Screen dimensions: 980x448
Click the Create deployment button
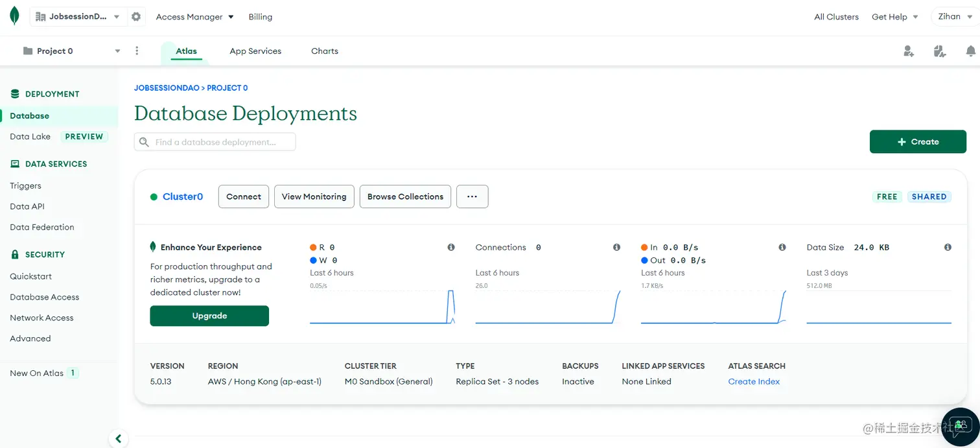pos(918,142)
